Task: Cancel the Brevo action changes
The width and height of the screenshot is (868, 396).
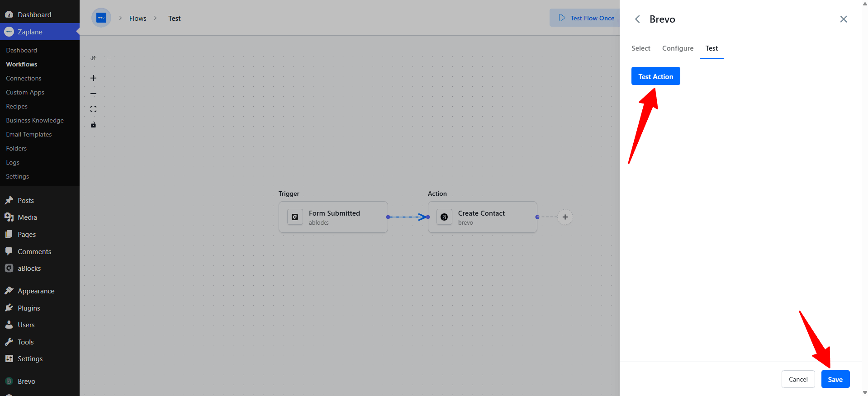Action: pyautogui.click(x=798, y=379)
